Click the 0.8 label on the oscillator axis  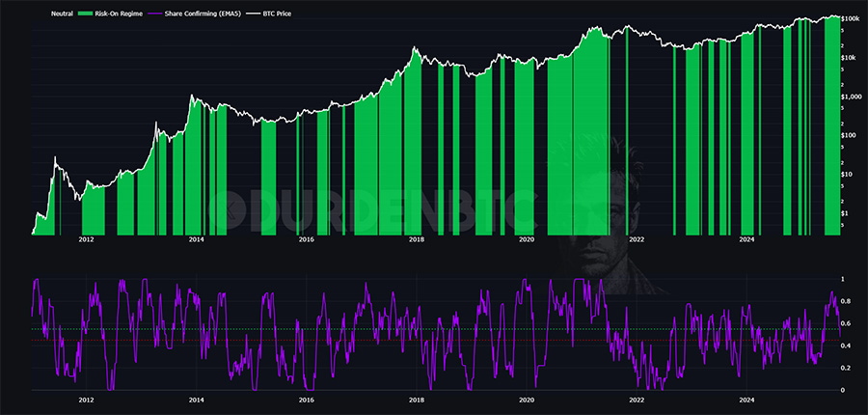point(845,301)
